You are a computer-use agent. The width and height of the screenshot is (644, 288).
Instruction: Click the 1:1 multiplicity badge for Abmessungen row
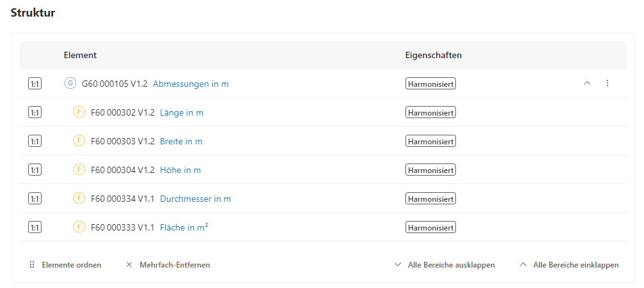coord(35,84)
